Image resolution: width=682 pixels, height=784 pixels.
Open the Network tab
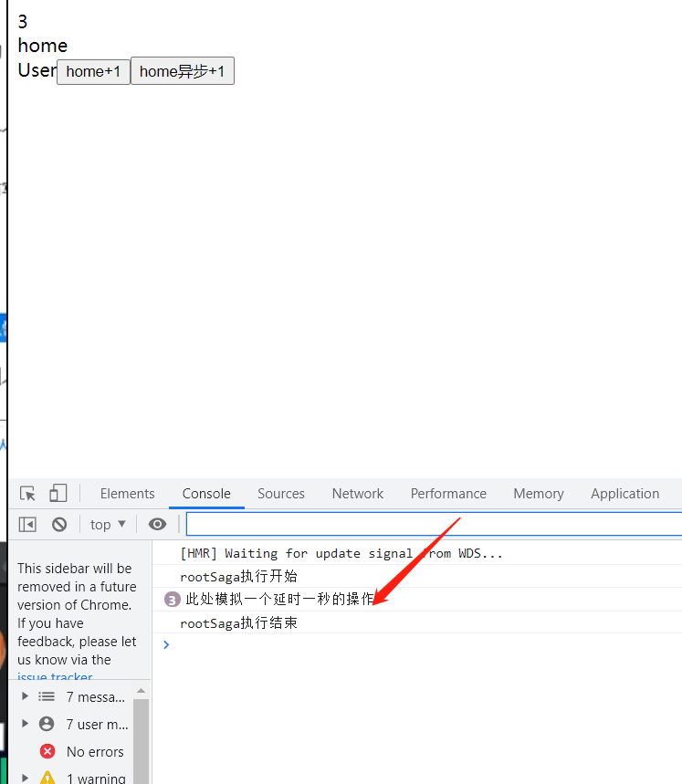[x=358, y=494]
